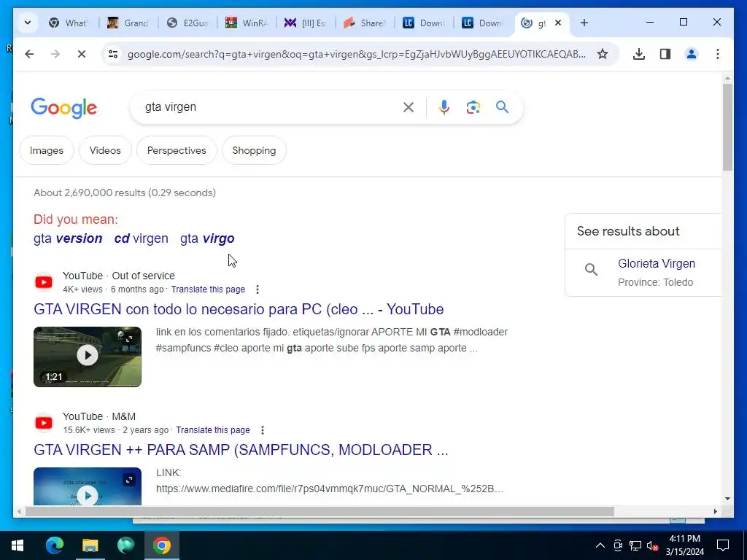Launch Microsoft Edge from taskbar
This screenshot has height=560, width=747.
[x=54, y=545]
